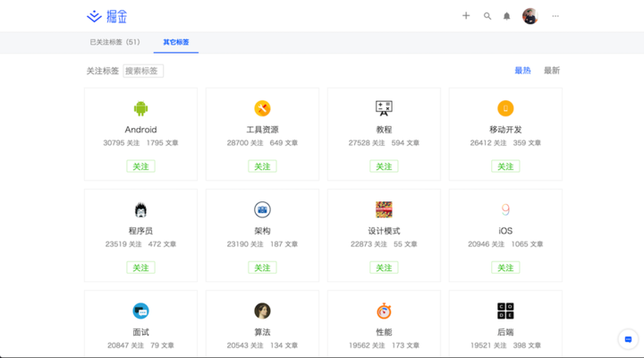Image resolution: width=644 pixels, height=358 pixels.
Task: Click the 移动开发 orange phone icon
Action: [505, 108]
